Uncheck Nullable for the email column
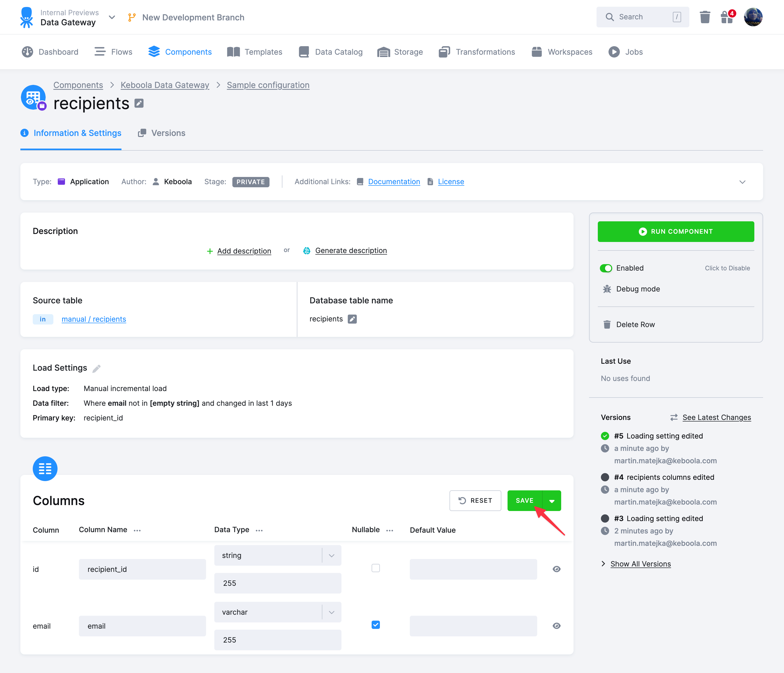This screenshot has width=784, height=673. (x=376, y=625)
